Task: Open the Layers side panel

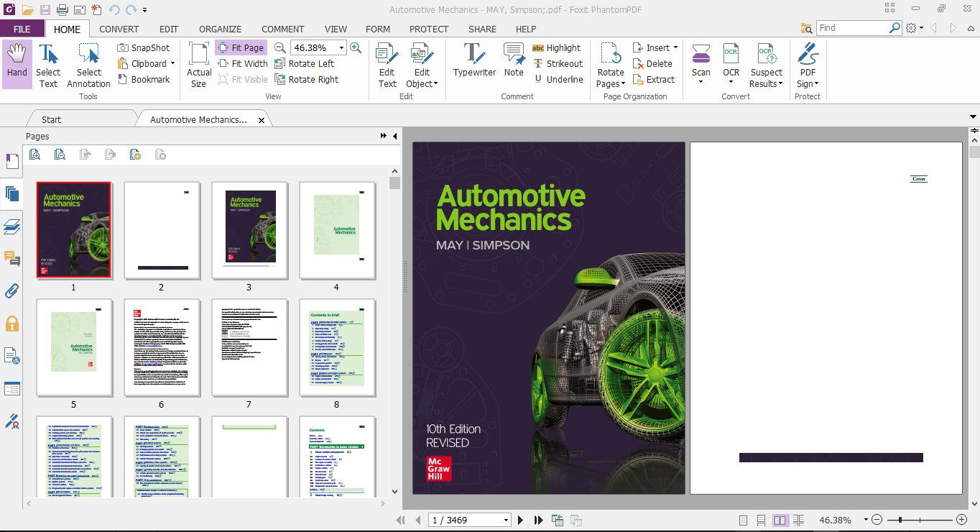Action: point(11,226)
